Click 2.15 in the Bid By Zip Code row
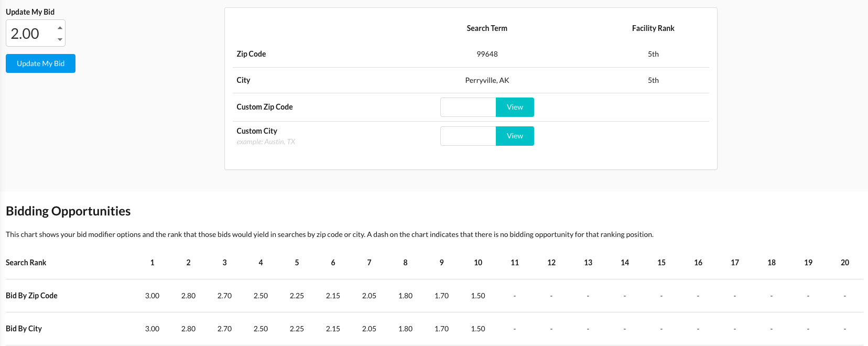 pyautogui.click(x=333, y=296)
